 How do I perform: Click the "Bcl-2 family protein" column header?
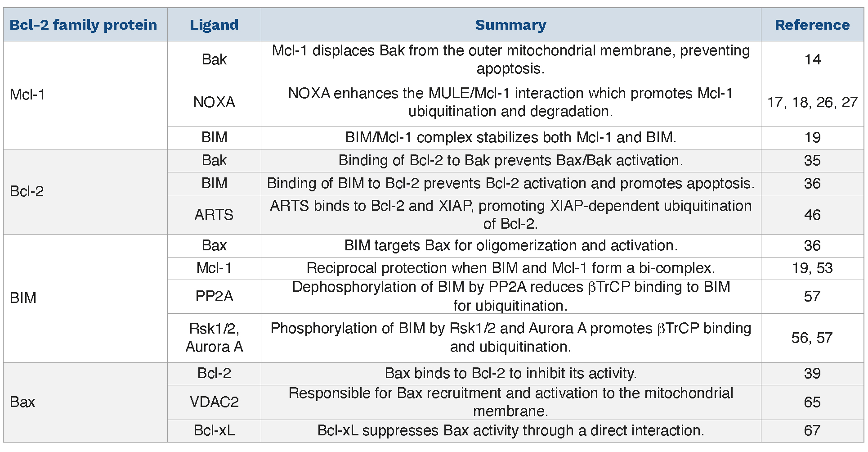tap(84, 25)
